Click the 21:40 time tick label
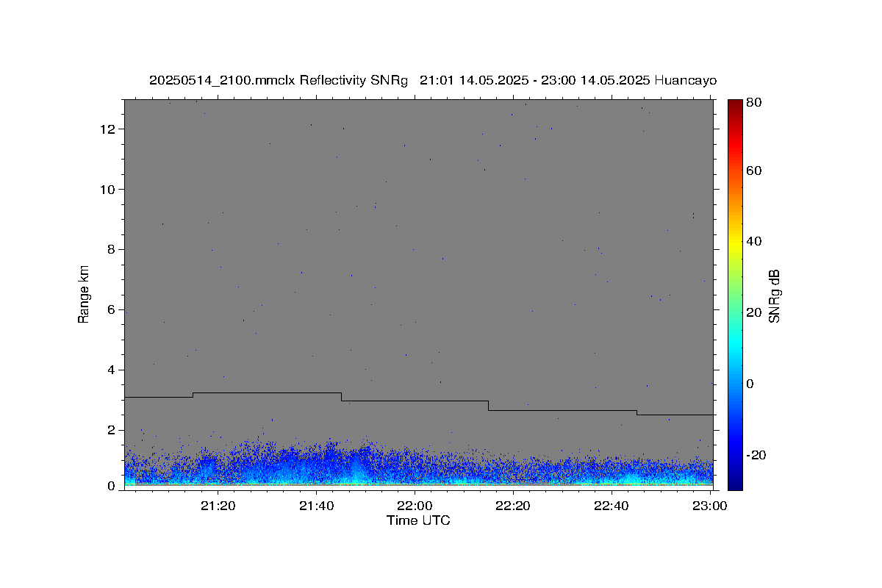This screenshot has height=588, width=882. tap(316, 506)
